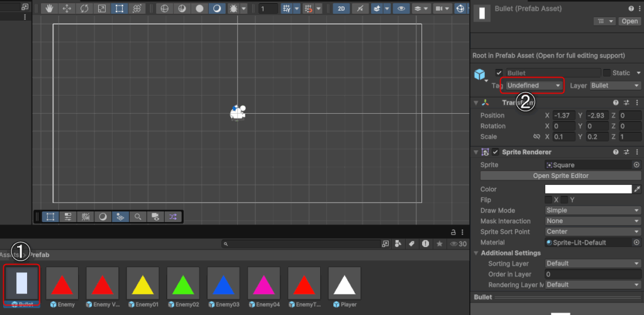
Task: Select the Rect tool in the top toolbar
Action: (x=119, y=9)
